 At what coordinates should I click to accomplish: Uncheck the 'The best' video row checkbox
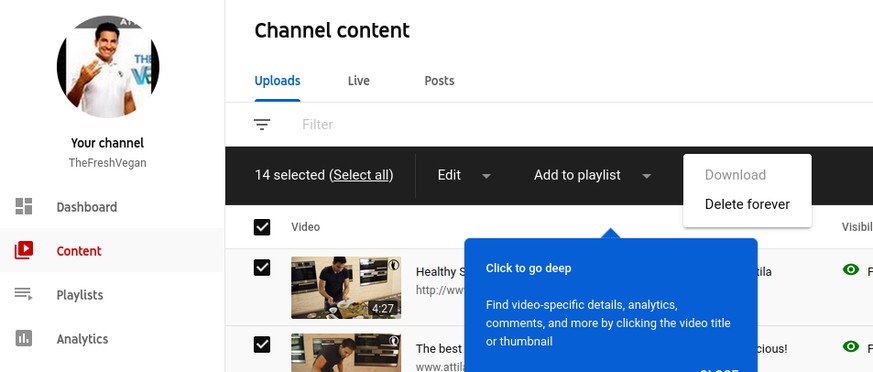(262, 345)
